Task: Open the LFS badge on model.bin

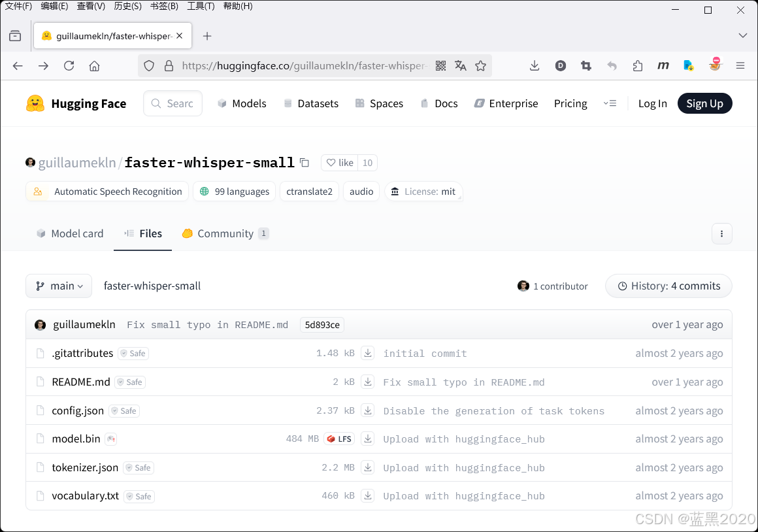Action: coord(339,439)
